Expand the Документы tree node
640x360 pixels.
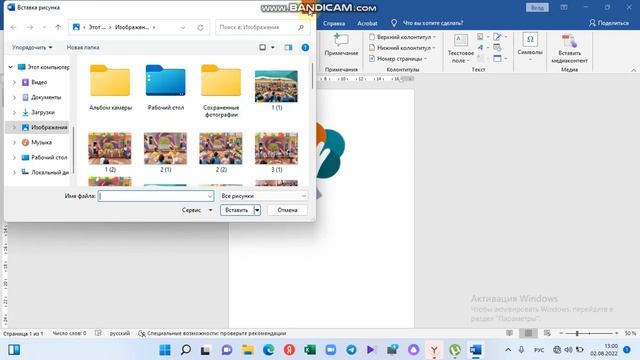point(14,98)
